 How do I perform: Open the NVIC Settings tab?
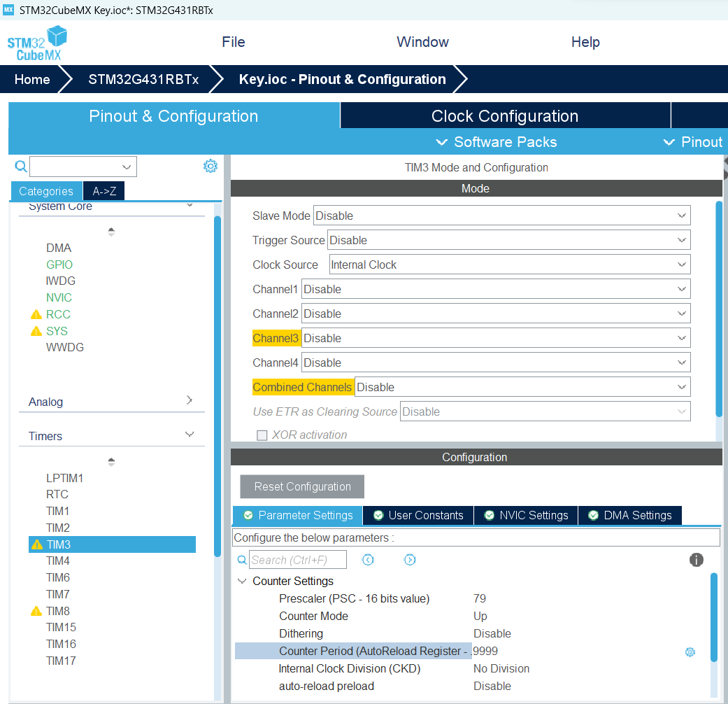pos(526,515)
